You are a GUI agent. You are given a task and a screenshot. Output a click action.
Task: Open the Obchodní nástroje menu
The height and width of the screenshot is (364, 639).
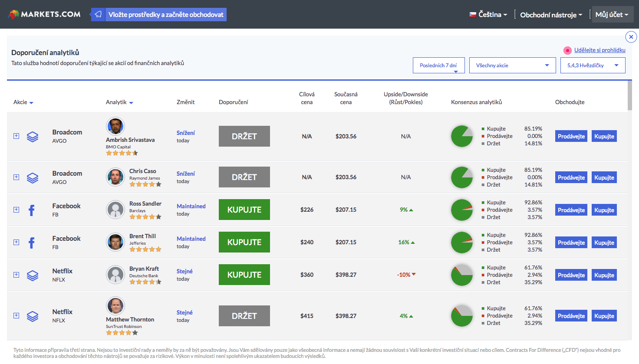pos(551,15)
